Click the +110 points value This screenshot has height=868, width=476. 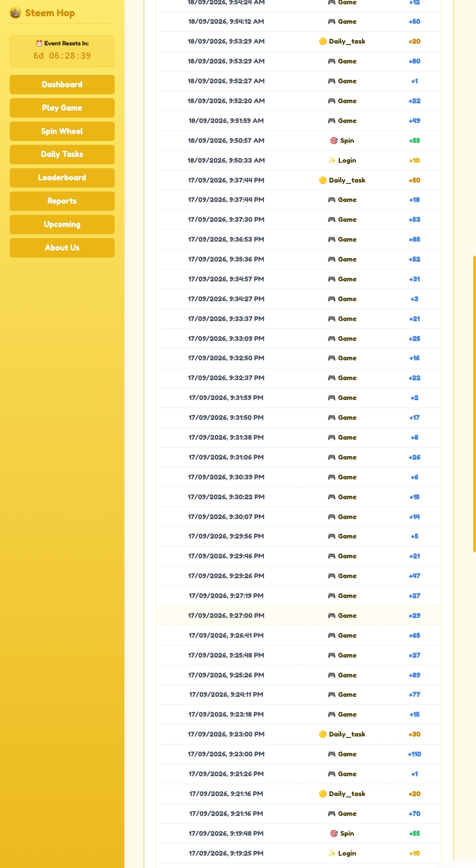[414, 754]
